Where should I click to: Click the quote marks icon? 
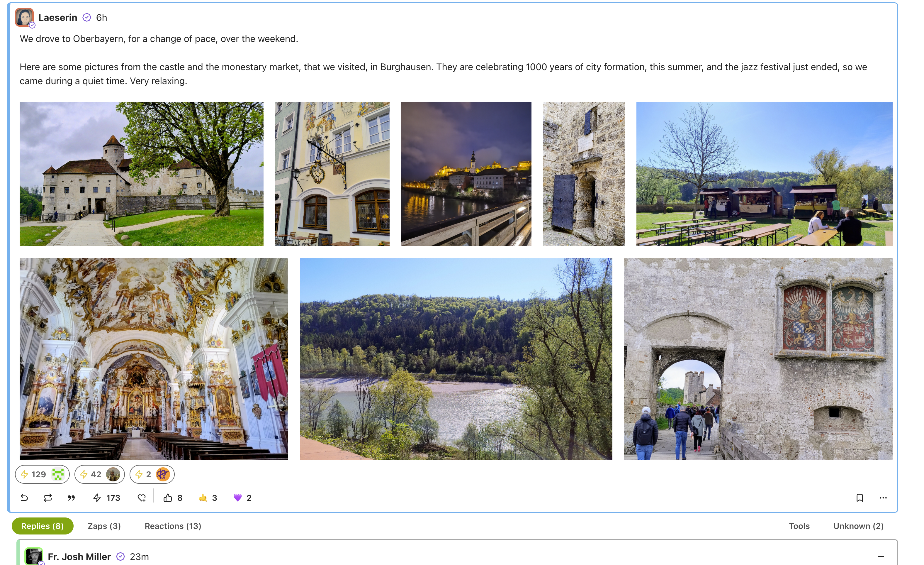coord(71,498)
